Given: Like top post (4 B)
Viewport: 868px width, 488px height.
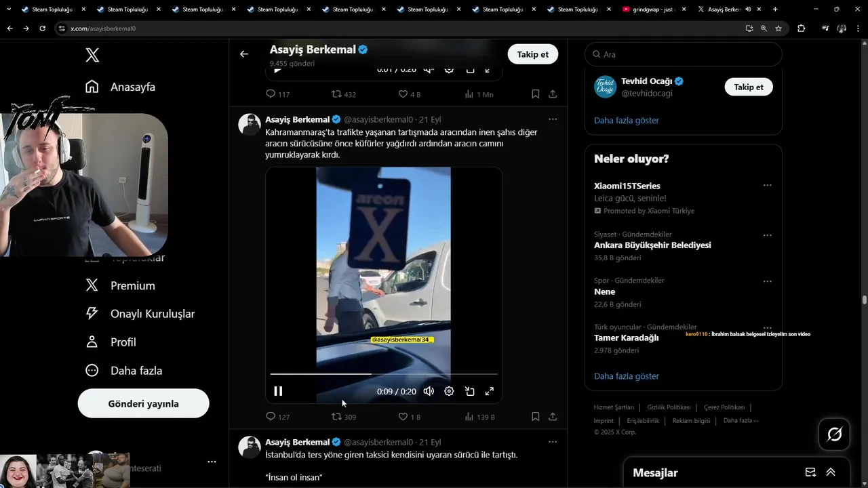Looking at the screenshot, I should pos(409,94).
